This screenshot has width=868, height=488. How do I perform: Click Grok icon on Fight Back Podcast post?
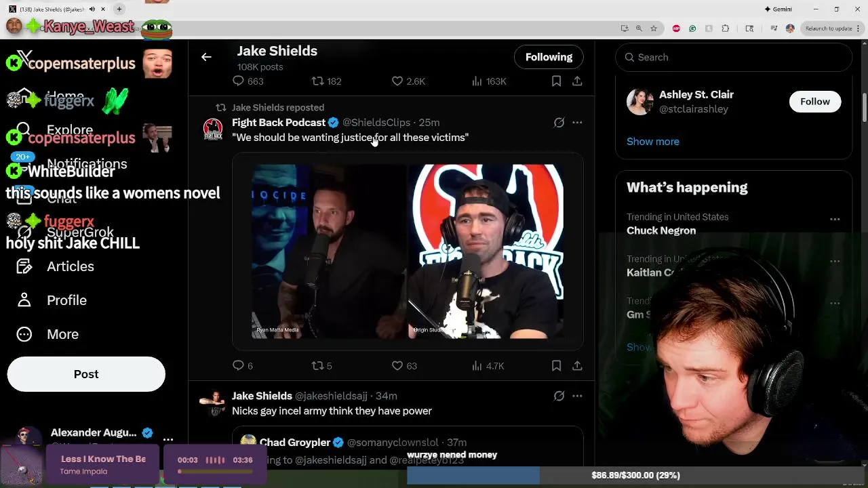pos(559,123)
